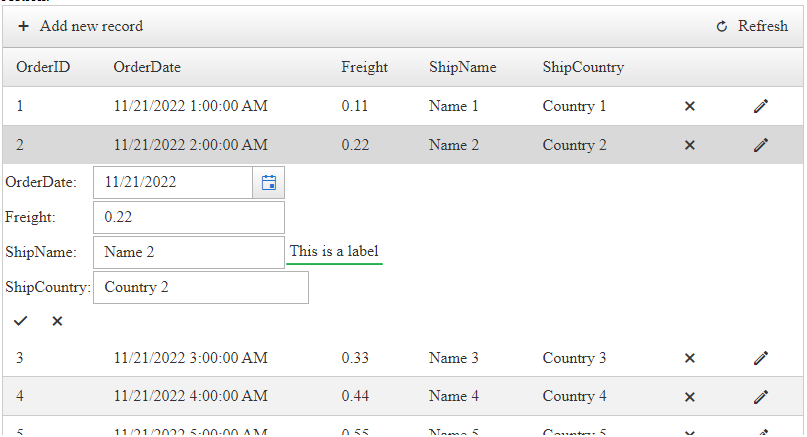Click the pencil icon for Name 2 row
Viewport: 807px width, 437px height.
pos(761,145)
